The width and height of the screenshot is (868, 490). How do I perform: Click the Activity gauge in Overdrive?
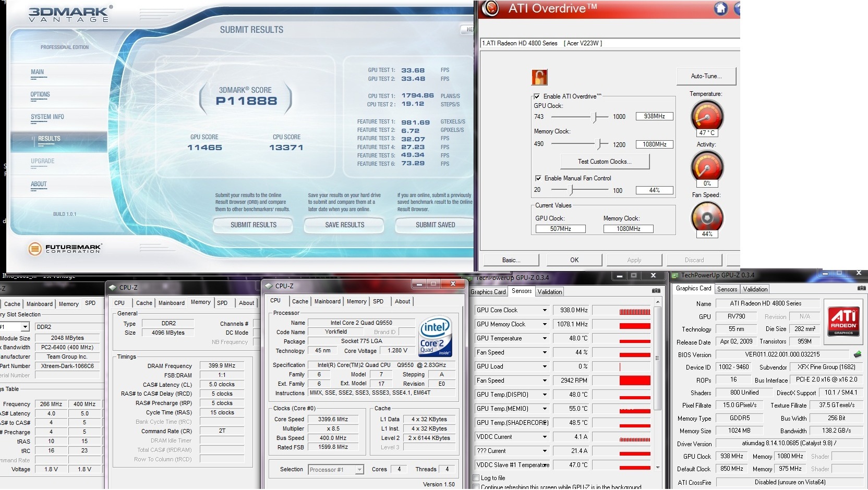pos(707,166)
